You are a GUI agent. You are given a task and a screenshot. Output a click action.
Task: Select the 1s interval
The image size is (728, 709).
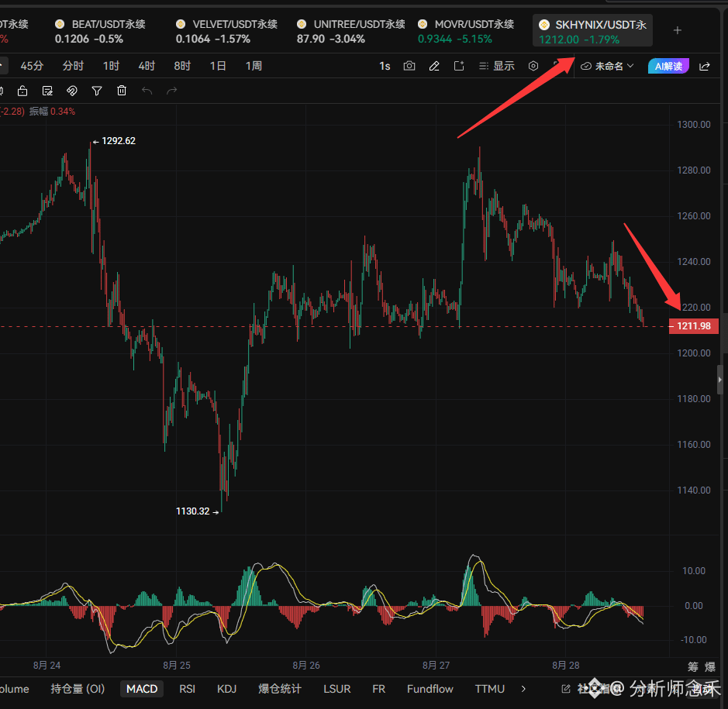click(385, 67)
